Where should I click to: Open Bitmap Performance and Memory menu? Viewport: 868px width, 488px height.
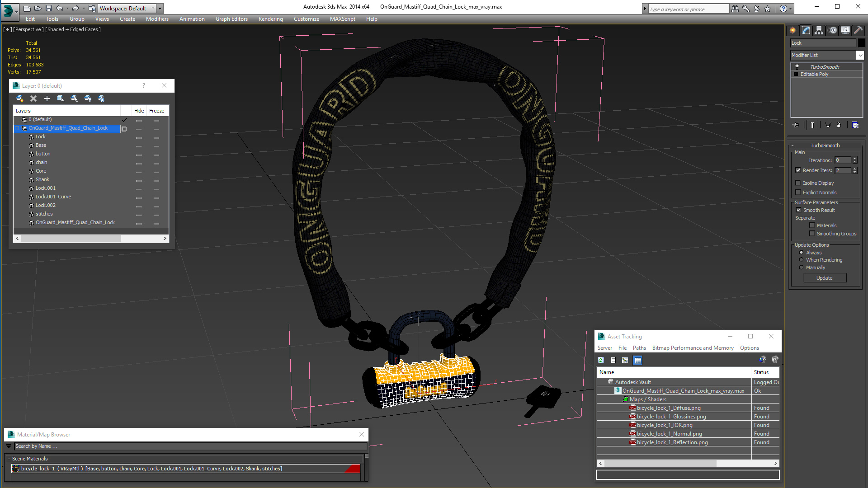(693, 348)
